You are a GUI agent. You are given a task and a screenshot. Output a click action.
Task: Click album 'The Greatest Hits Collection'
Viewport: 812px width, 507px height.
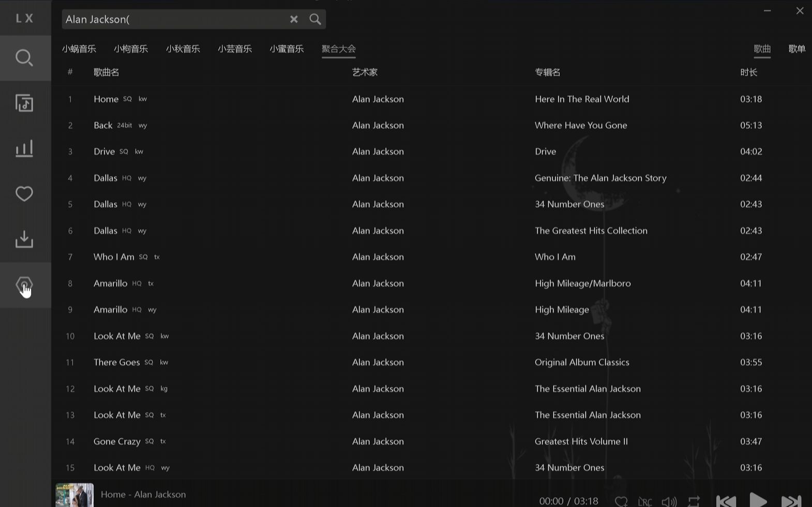(591, 231)
